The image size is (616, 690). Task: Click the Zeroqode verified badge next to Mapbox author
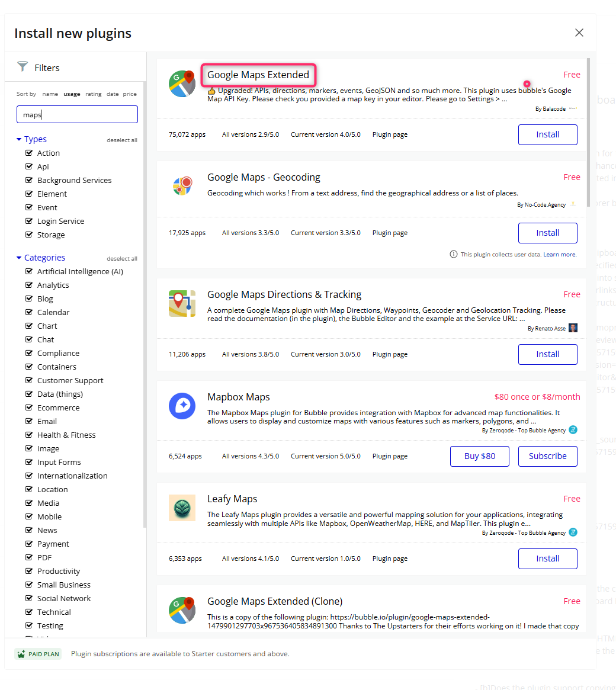point(573,430)
